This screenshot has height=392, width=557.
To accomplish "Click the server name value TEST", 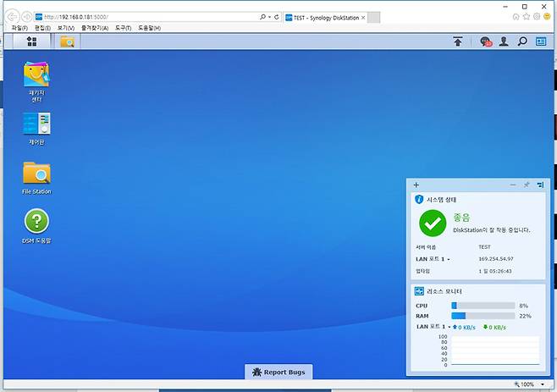I will 484,246.
